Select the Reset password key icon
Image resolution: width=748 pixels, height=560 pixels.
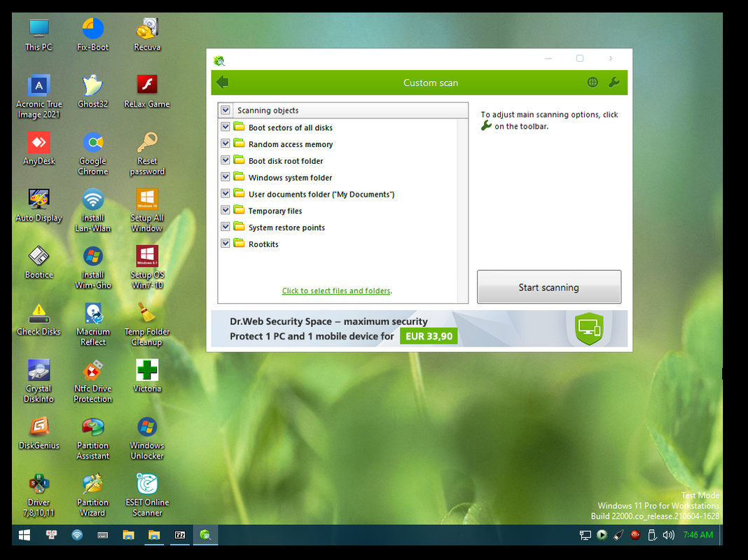coord(147,154)
